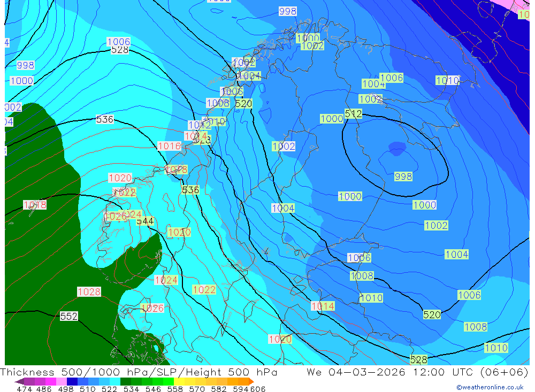The image size is (535, 392).
Task: Click the light pink legend swatch
Action: pos(62,381)
